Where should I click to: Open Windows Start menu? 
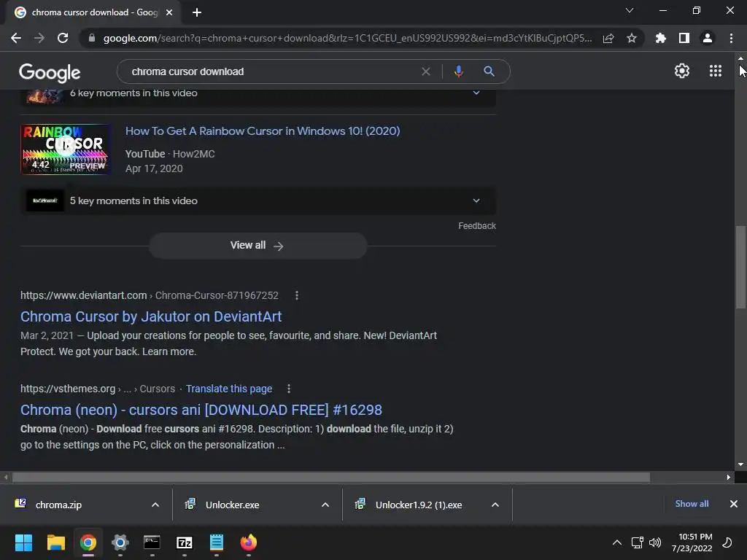pos(23,542)
